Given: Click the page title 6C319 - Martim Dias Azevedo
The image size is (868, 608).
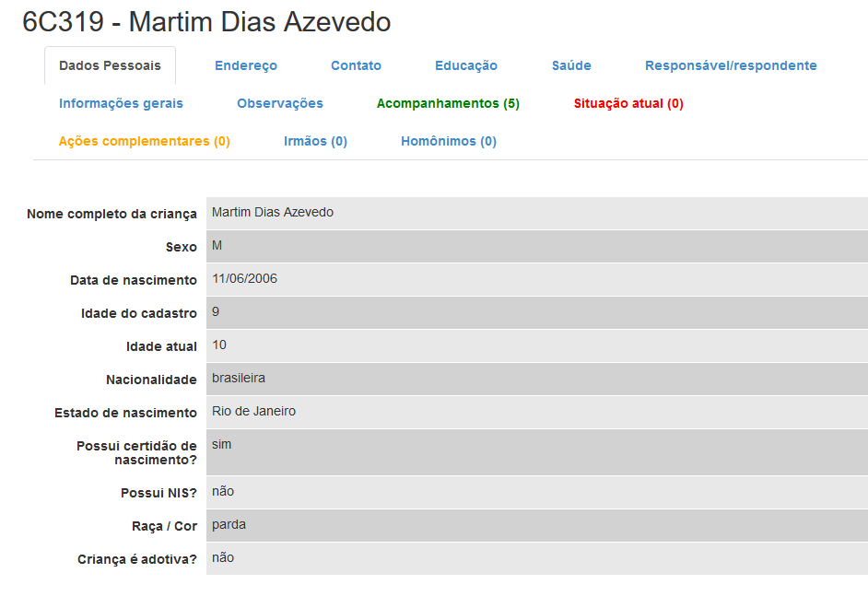Looking at the screenshot, I should point(206,22).
